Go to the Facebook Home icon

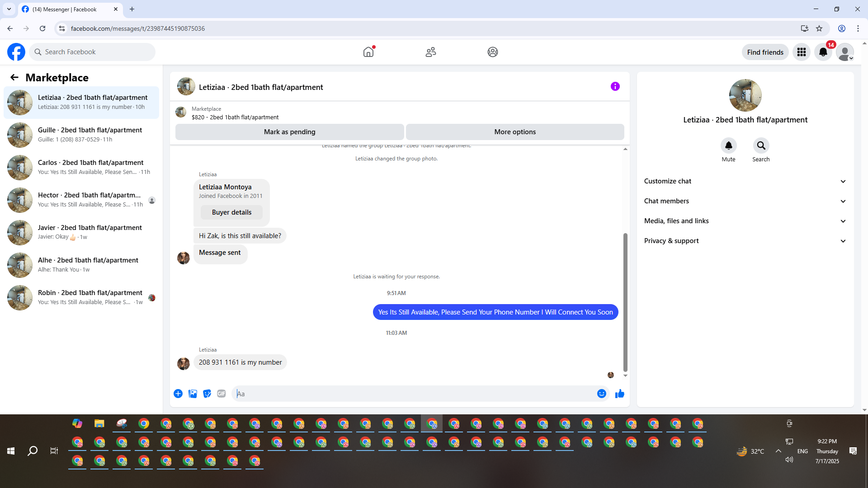tap(368, 52)
